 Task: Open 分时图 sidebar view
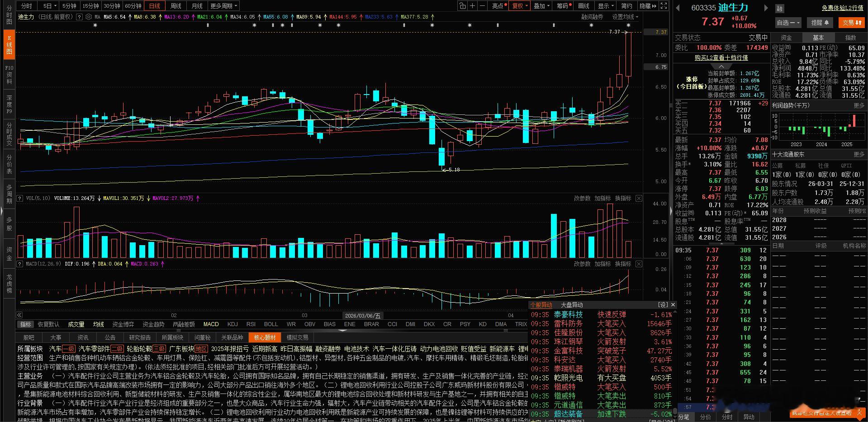click(9, 15)
